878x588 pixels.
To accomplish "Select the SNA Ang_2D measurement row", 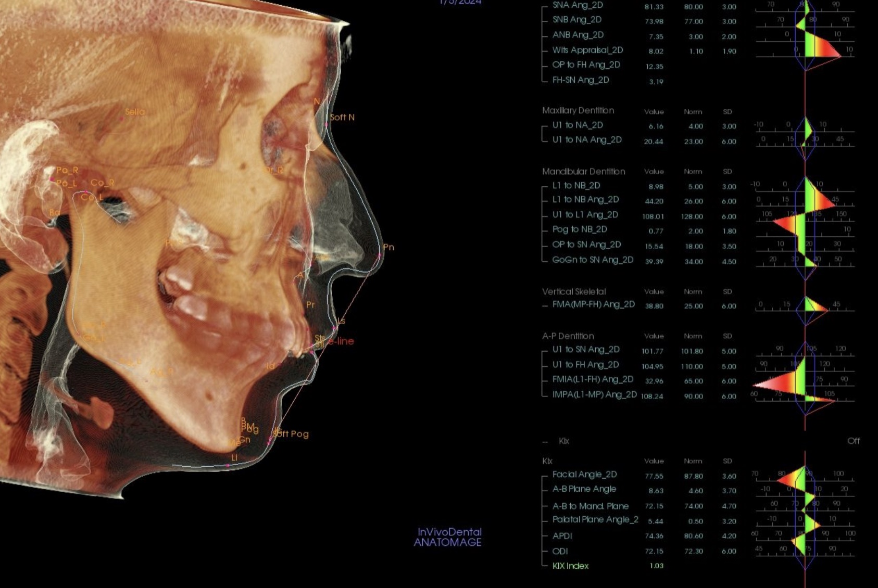I will [645, 6].
